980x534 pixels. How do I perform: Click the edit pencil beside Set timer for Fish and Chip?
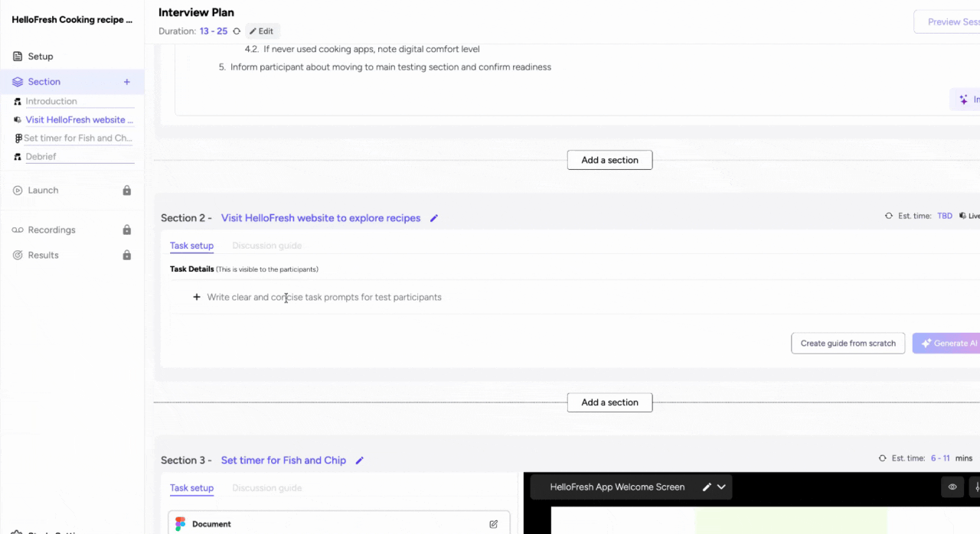click(359, 460)
